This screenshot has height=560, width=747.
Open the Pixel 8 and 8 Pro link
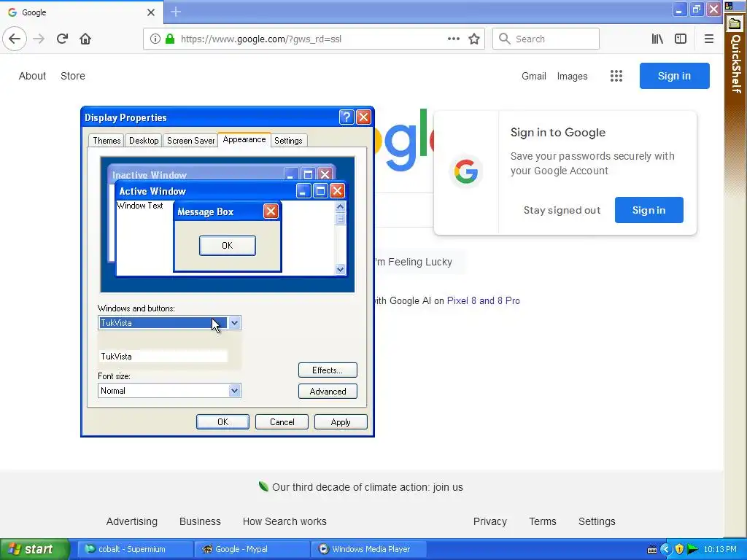pyautogui.click(x=483, y=301)
